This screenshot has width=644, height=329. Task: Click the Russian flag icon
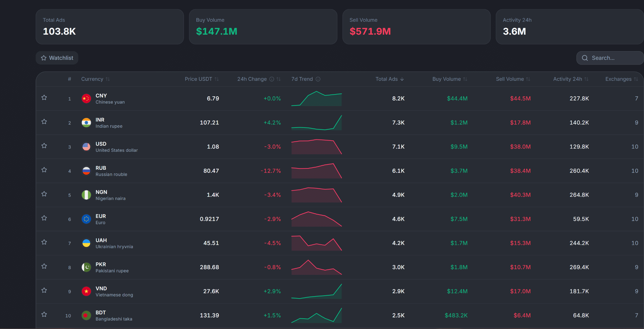(x=86, y=171)
